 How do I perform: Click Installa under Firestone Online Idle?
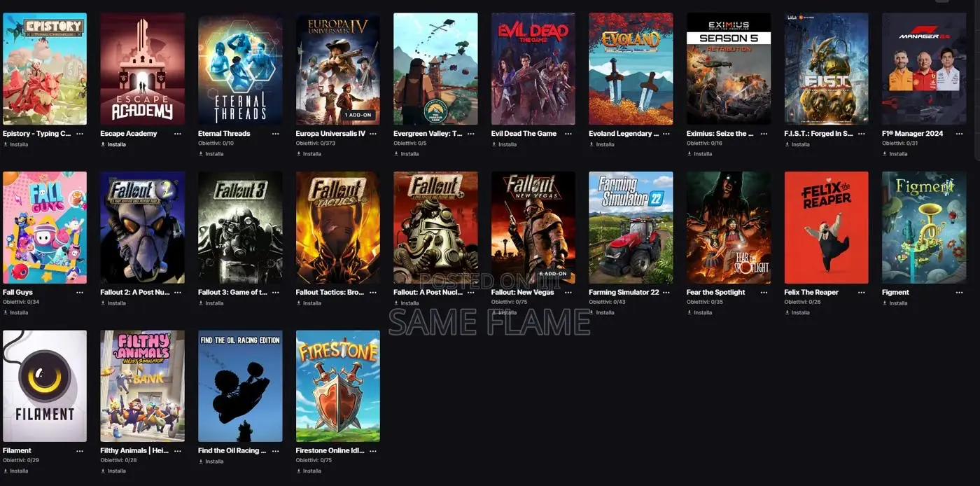(x=309, y=471)
